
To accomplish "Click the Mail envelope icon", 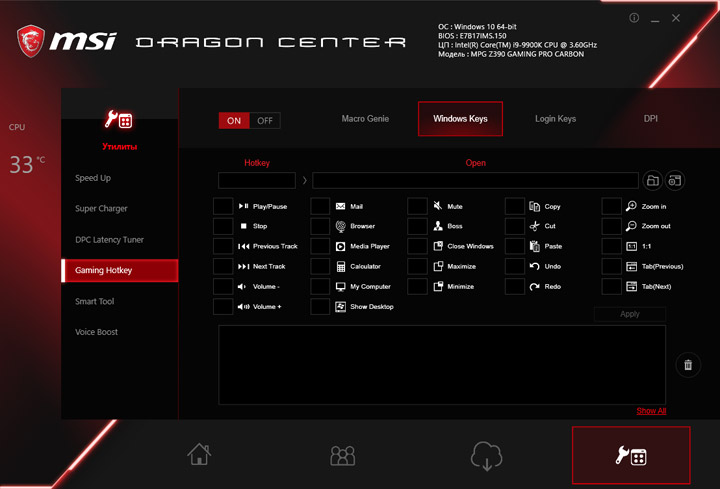I will (x=340, y=206).
